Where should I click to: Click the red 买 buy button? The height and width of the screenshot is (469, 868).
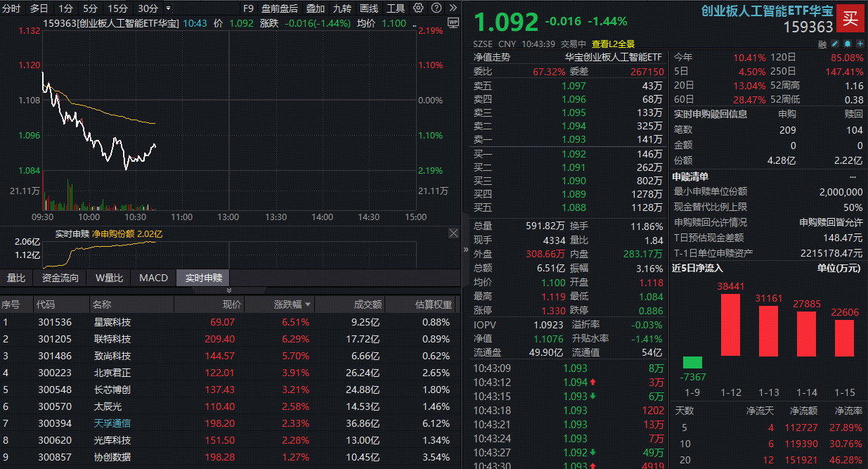tap(850, 18)
